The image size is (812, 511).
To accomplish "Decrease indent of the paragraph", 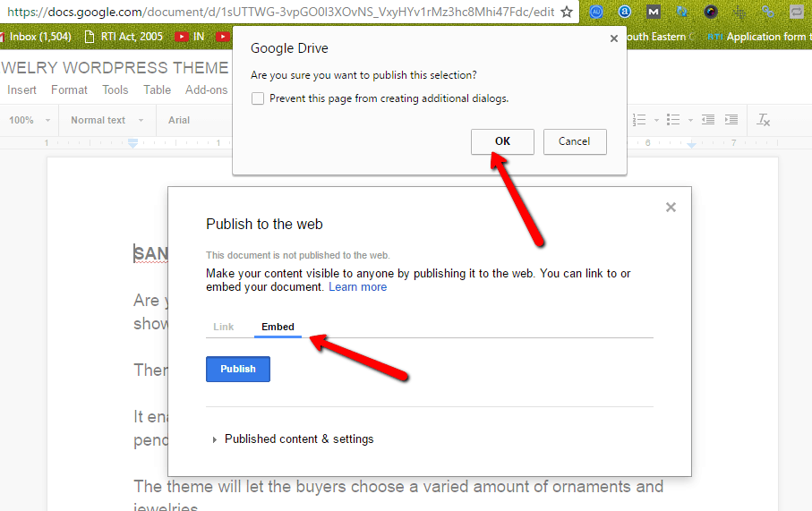I will (708, 120).
